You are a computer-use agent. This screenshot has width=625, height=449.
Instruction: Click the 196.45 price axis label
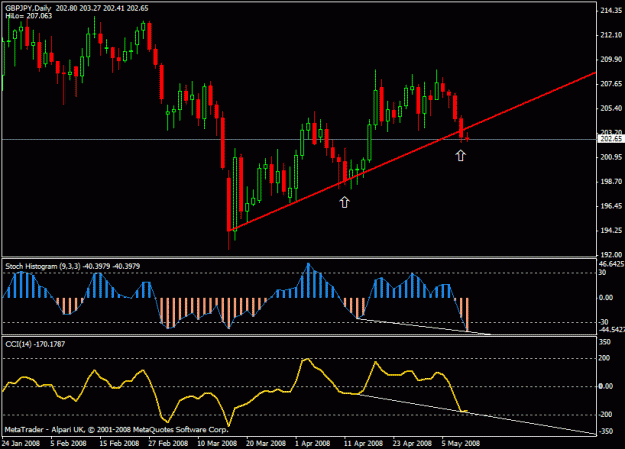pos(611,206)
